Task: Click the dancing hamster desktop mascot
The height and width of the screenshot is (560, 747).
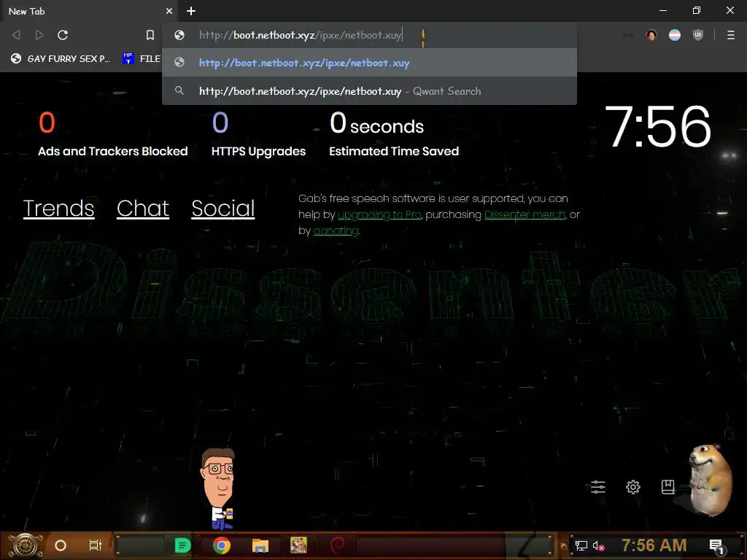Action: point(711,480)
